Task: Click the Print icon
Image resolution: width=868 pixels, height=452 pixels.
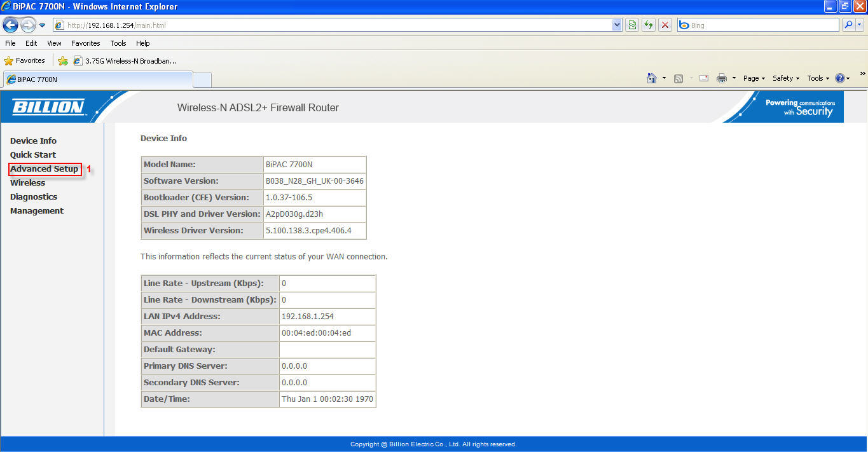Action: 722,78
